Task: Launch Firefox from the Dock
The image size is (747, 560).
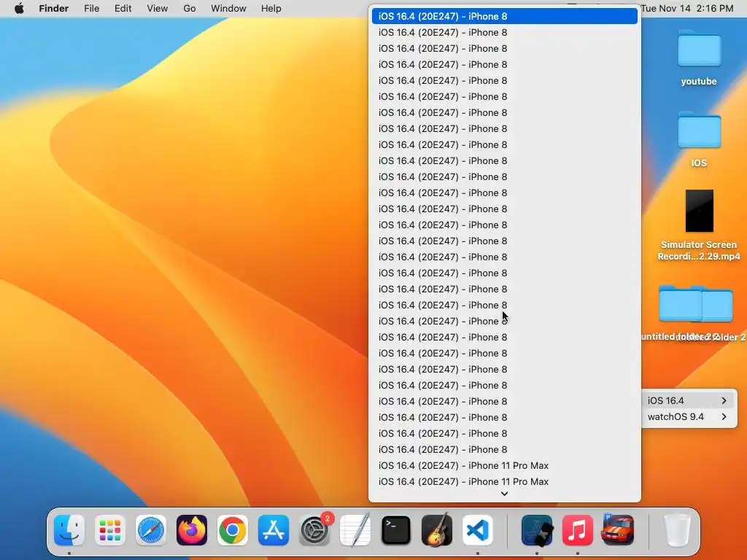Action: coord(192,530)
